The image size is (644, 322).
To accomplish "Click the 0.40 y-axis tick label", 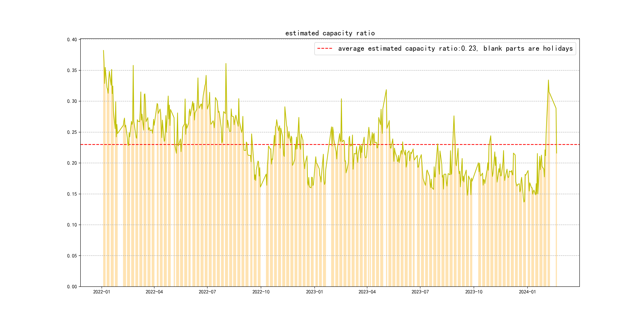I will [72, 40].
